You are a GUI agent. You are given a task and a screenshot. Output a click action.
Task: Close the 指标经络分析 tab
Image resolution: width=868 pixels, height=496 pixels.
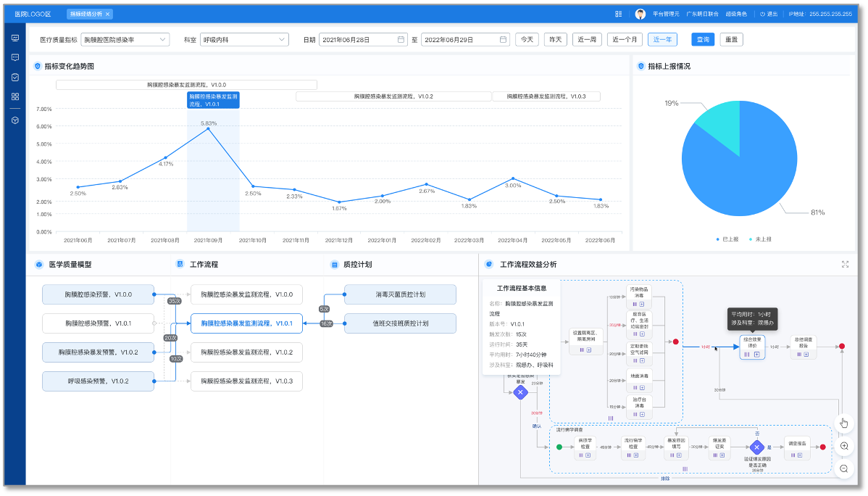pyautogui.click(x=108, y=14)
